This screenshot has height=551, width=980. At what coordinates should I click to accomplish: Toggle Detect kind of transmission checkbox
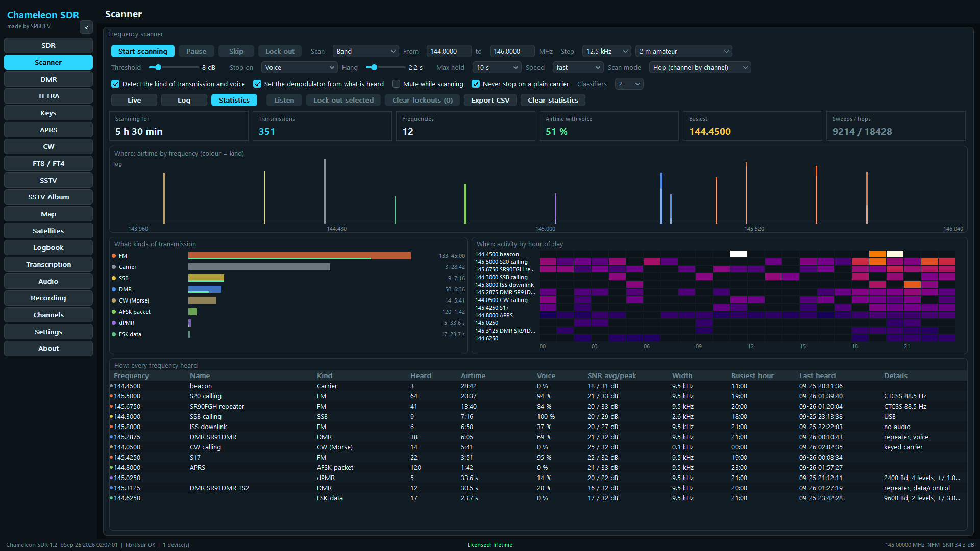115,84
